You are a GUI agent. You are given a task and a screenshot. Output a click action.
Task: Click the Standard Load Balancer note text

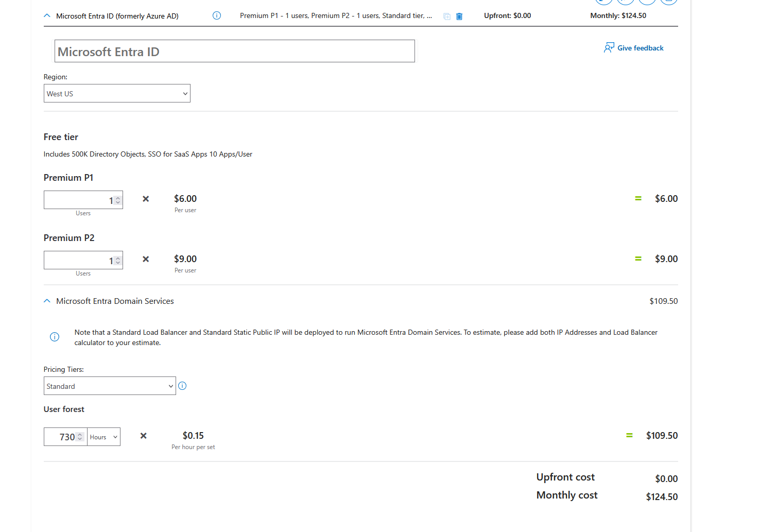click(x=366, y=337)
